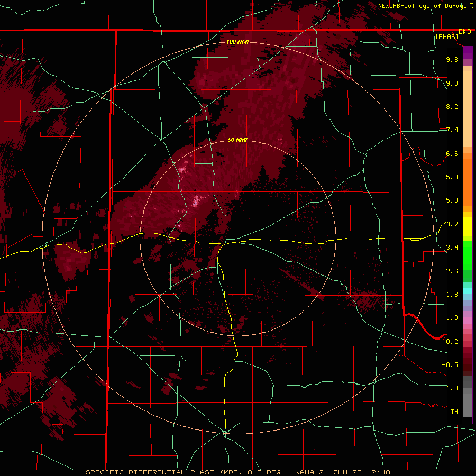Click the 1.0 scale value
This screenshot has width=476, height=476.
(452, 318)
